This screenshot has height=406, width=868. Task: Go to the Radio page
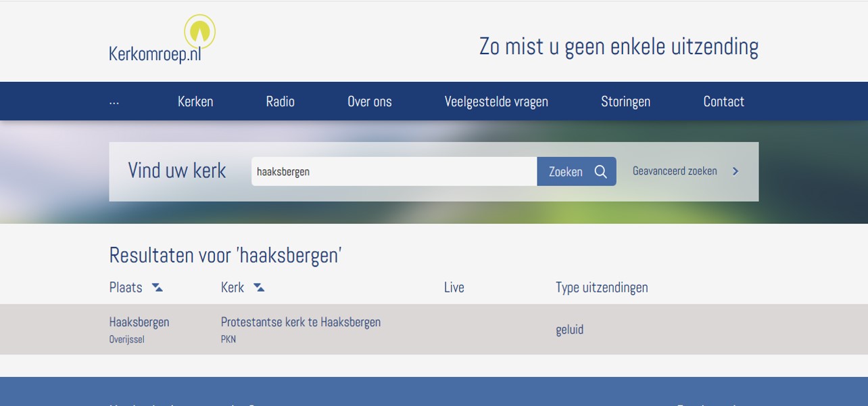click(x=281, y=101)
